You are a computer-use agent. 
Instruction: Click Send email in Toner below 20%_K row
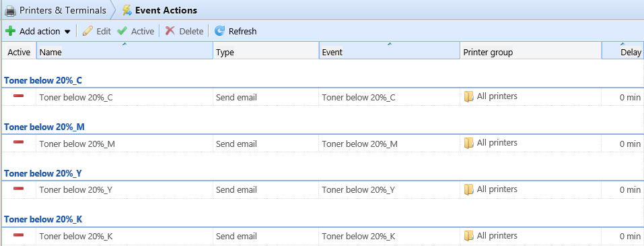coord(237,236)
